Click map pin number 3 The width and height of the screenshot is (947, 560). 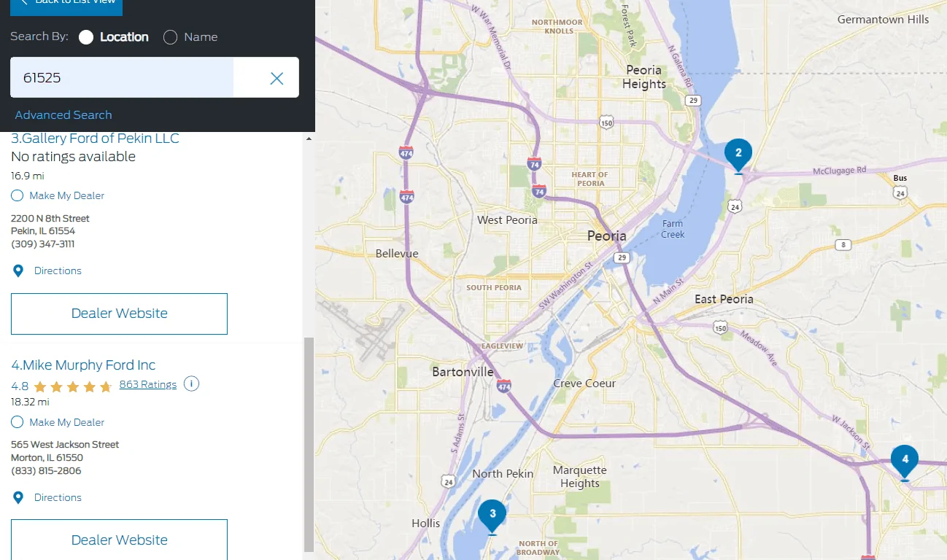[492, 516]
